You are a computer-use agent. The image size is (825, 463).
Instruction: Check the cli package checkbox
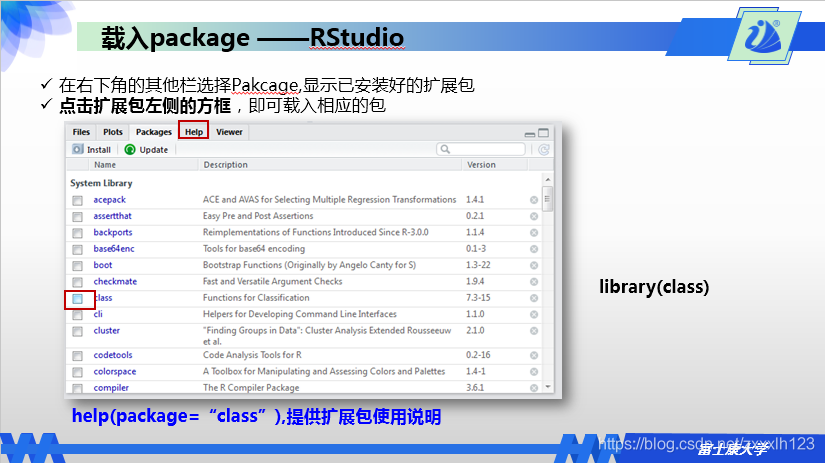pyautogui.click(x=77, y=315)
